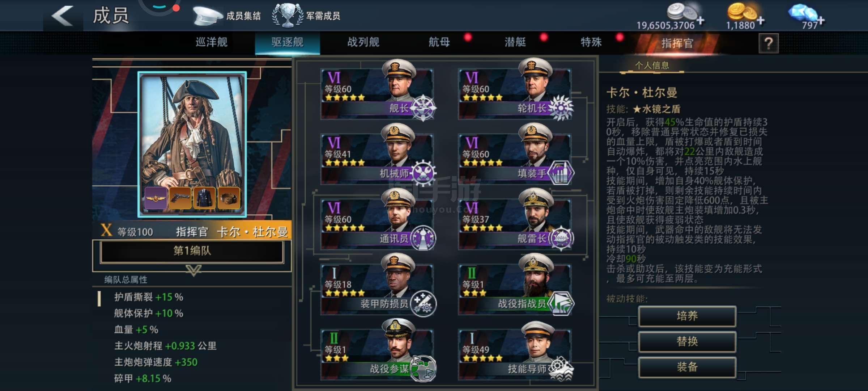This screenshot has height=391, width=868.
Task: Open the 指挥官 tab
Action: click(x=677, y=43)
